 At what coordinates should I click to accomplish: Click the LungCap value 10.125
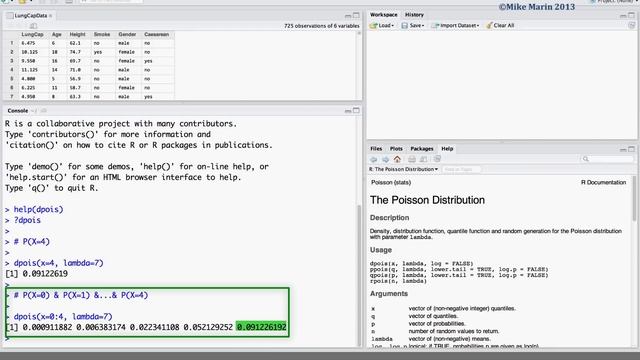29,52
